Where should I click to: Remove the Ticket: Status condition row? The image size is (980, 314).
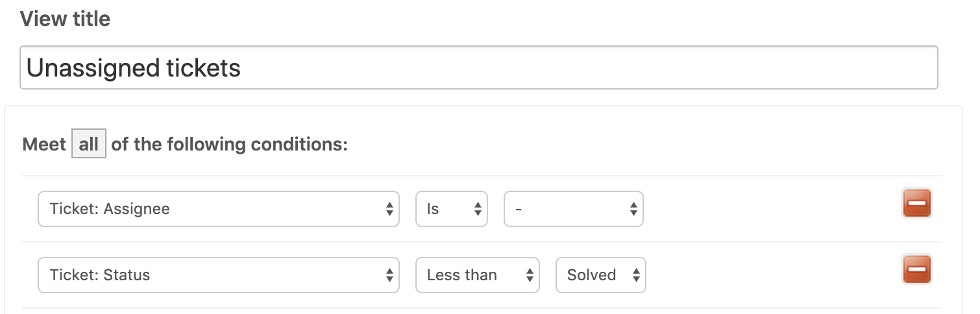[916, 269]
